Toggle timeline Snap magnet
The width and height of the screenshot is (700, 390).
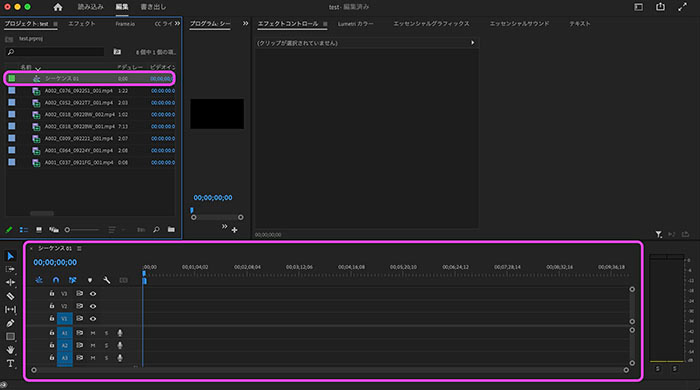[x=56, y=280]
